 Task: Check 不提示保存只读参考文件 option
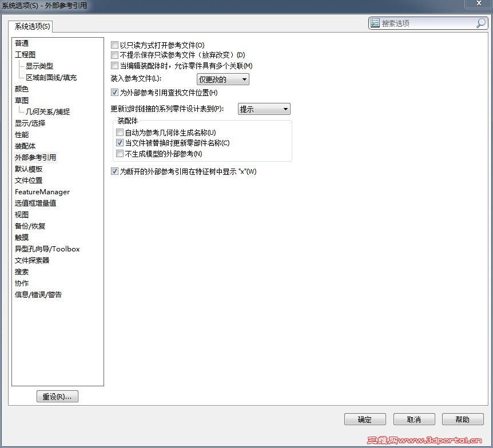114,55
